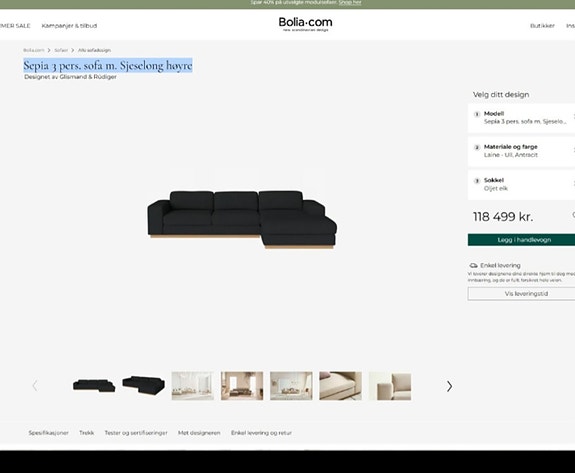Open the SUMMER SALE menu item

coord(15,26)
